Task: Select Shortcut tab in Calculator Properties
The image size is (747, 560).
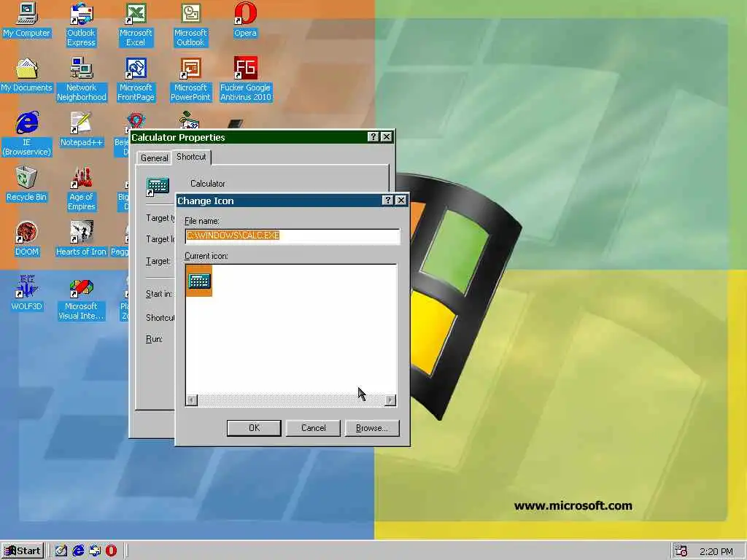Action: [191, 157]
